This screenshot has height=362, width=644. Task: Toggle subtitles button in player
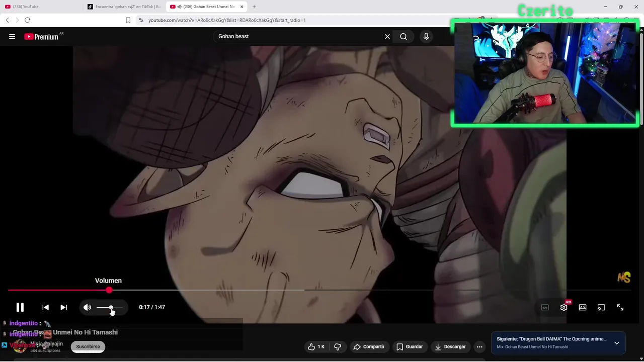tap(545, 307)
